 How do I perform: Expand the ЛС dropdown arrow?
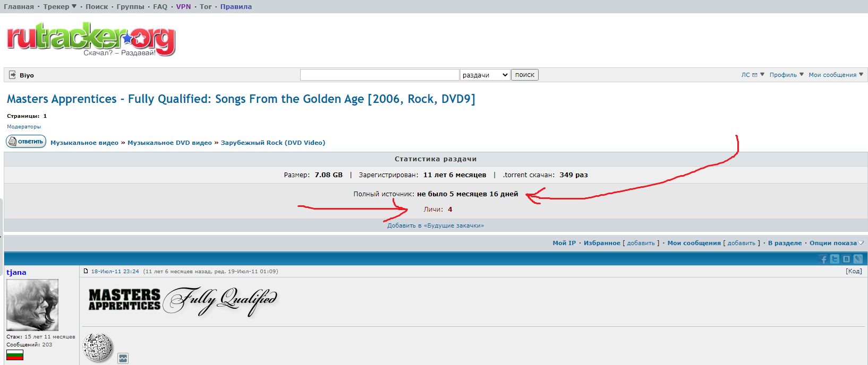(x=762, y=75)
